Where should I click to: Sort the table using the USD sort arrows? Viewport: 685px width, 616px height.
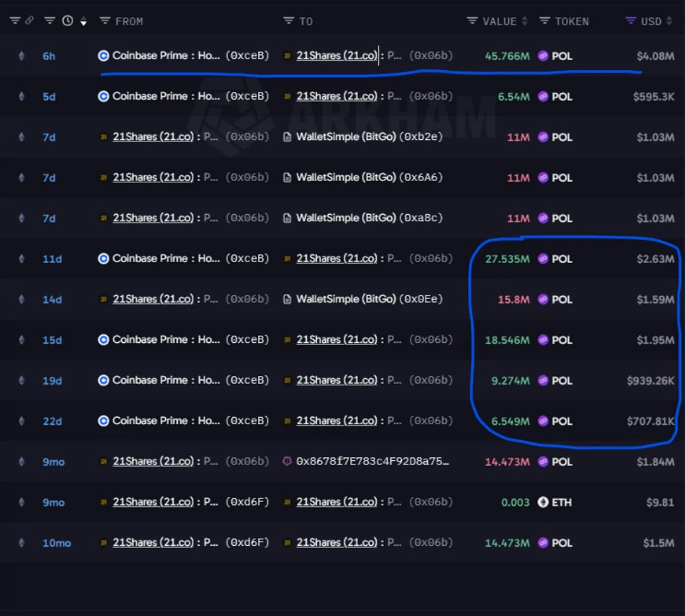tap(669, 21)
